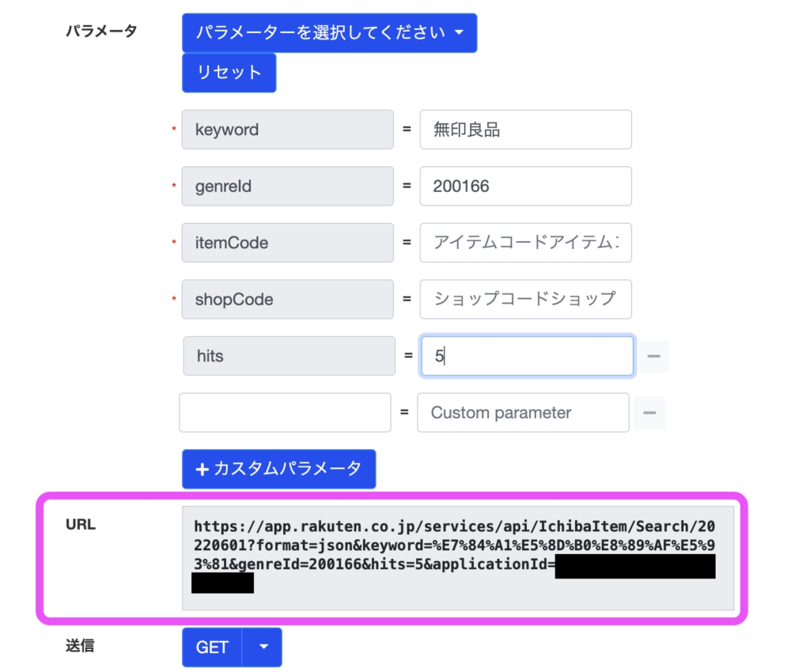
Task: Focus the shopCode value input field
Action: (525, 300)
